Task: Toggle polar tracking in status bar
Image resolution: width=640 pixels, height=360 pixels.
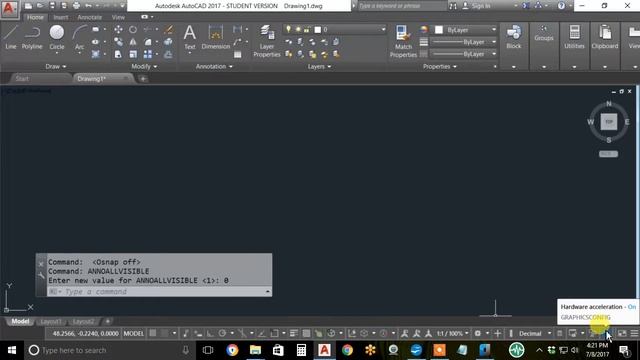Action: 222,333
